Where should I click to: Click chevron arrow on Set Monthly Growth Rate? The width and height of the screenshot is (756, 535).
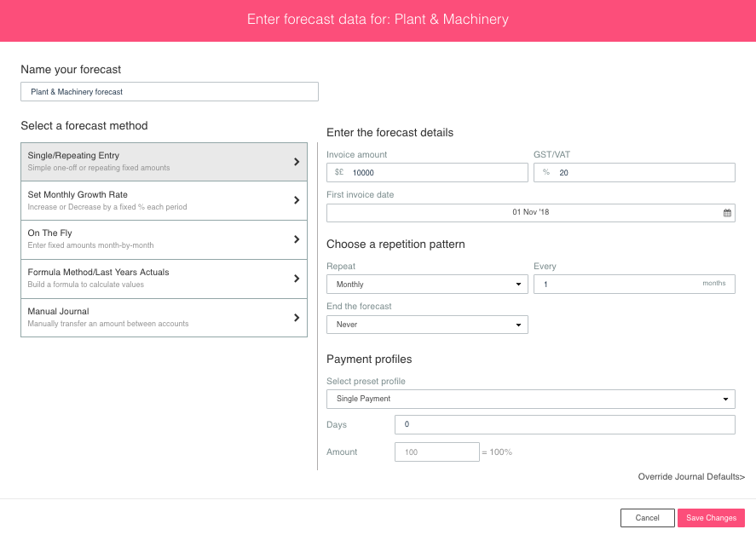tap(297, 200)
